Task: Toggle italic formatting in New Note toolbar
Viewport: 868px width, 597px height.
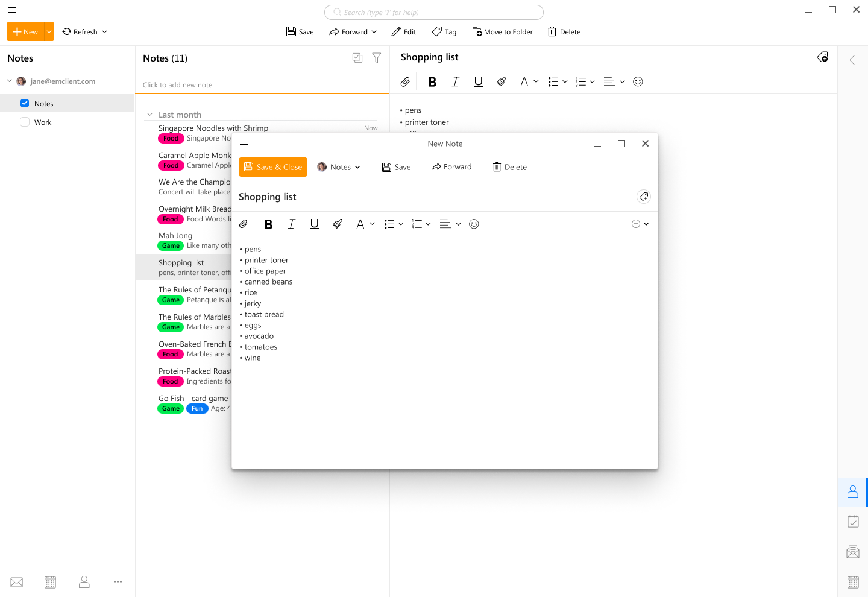Action: point(291,224)
